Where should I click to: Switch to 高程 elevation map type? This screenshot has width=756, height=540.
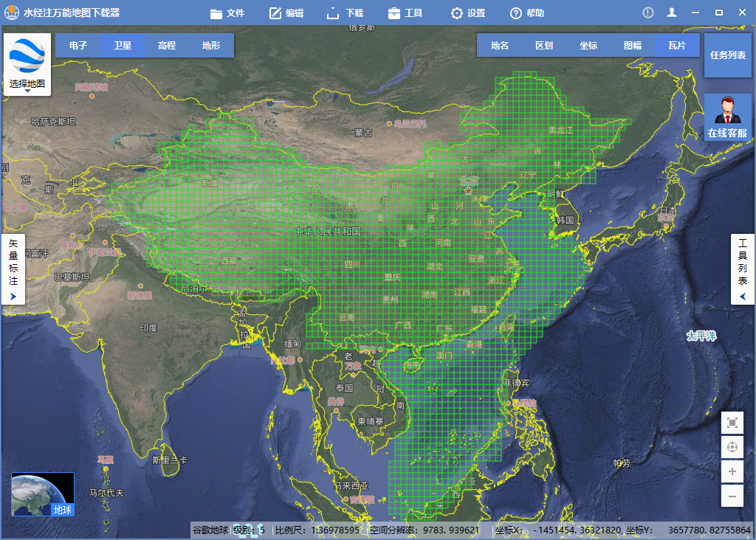166,45
